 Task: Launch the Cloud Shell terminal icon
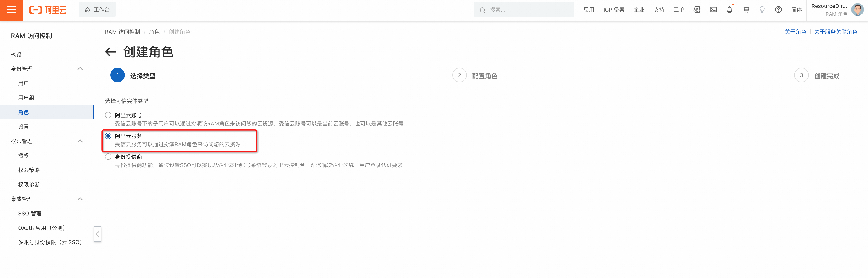coord(713,10)
